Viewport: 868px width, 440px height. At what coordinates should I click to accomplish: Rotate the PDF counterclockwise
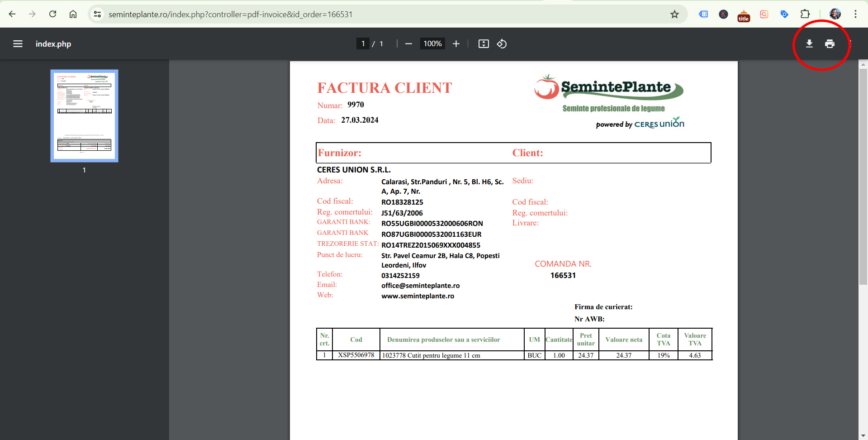click(x=502, y=44)
